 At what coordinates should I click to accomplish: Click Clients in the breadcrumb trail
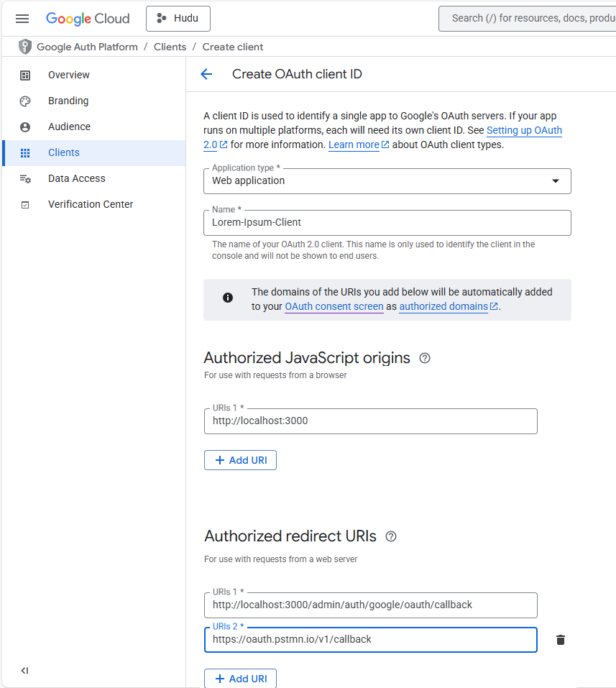170,46
